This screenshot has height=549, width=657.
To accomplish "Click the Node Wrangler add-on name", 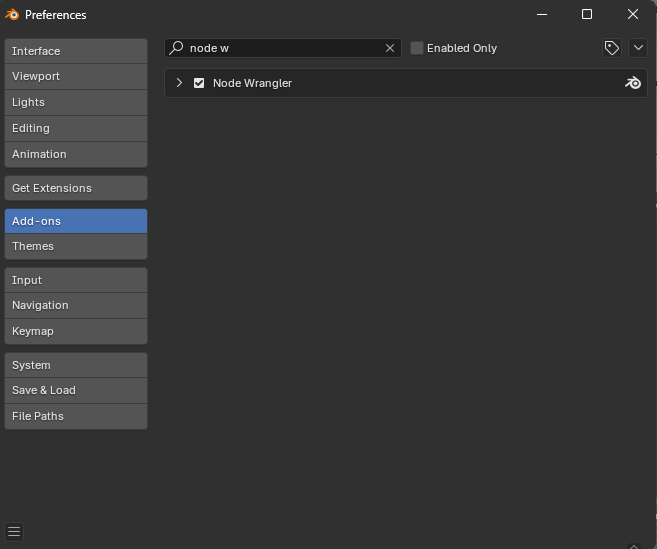I will pyautogui.click(x=252, y=83).
